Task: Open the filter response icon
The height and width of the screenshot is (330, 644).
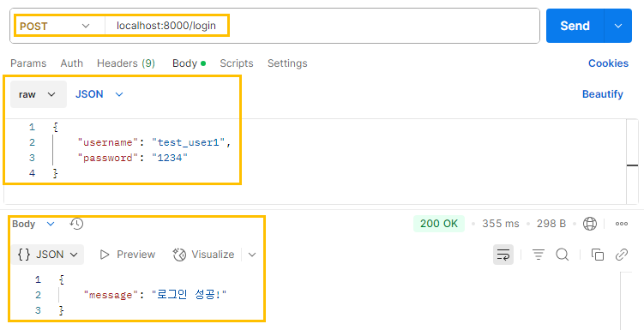Action: (538, 255)
